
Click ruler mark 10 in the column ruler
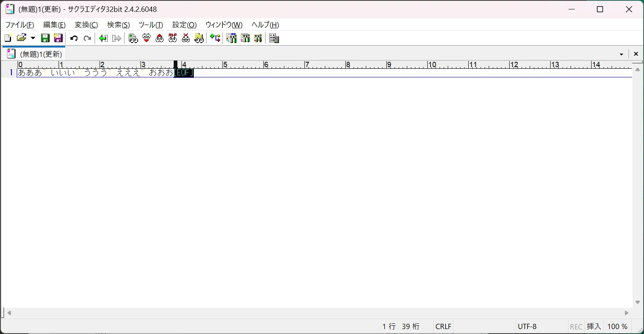(x=432, y=65)
